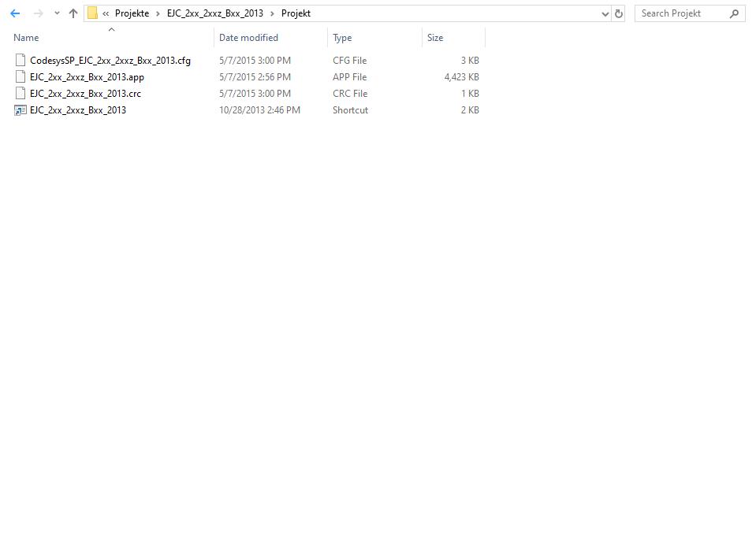Expand hidden path via double chevron
756x534 pixels.
[x=106, y=13]
